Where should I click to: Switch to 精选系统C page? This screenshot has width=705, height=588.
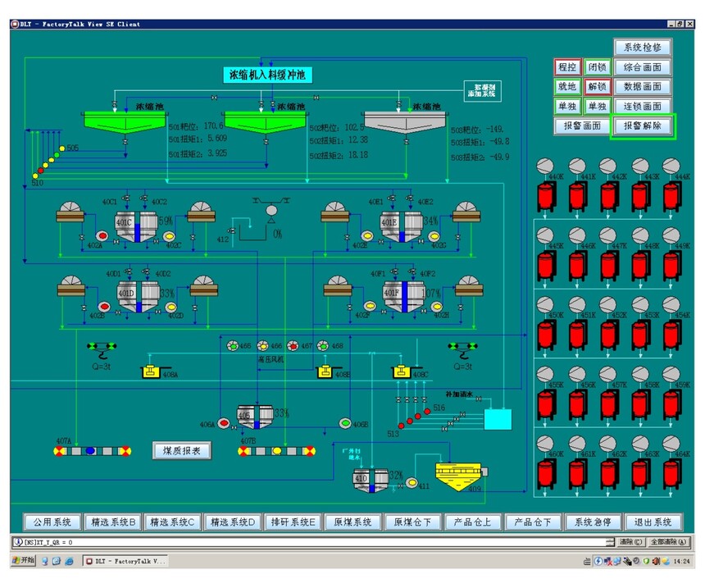[x=173, y=522]
